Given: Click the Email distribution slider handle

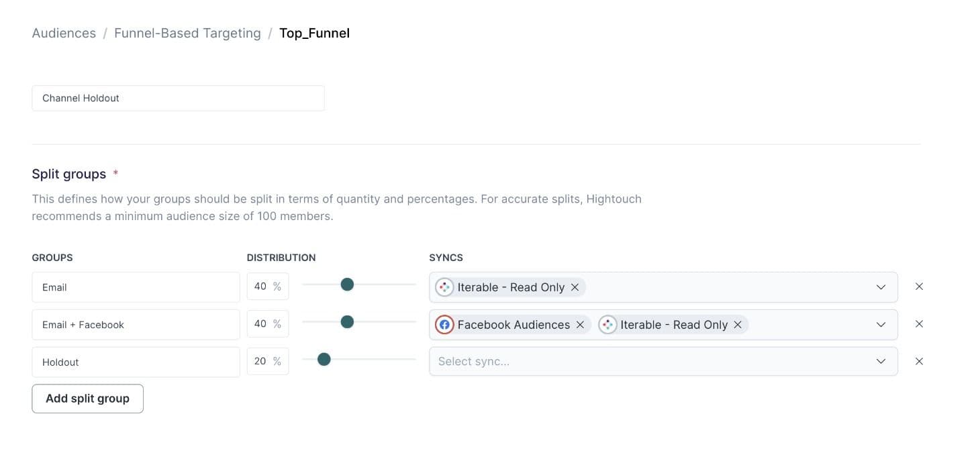Looking at the screenshot, I should click(347, 285).
